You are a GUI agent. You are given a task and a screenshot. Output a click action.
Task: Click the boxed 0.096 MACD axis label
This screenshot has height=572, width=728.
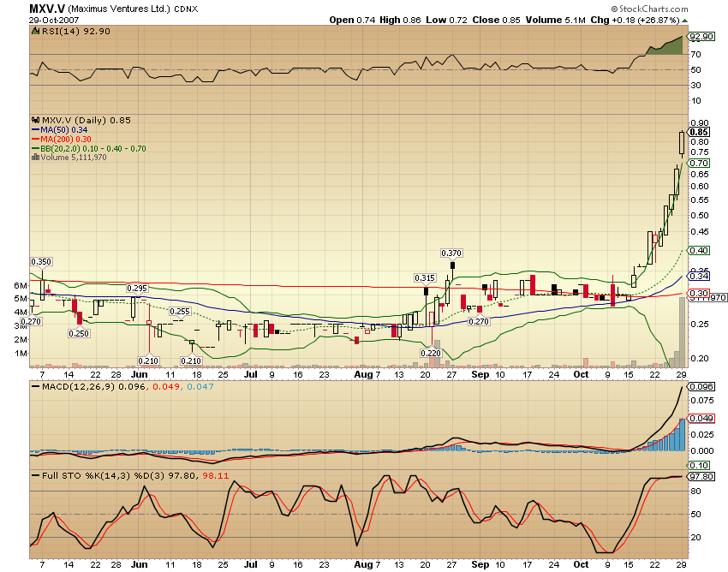[x=701, y=387]
